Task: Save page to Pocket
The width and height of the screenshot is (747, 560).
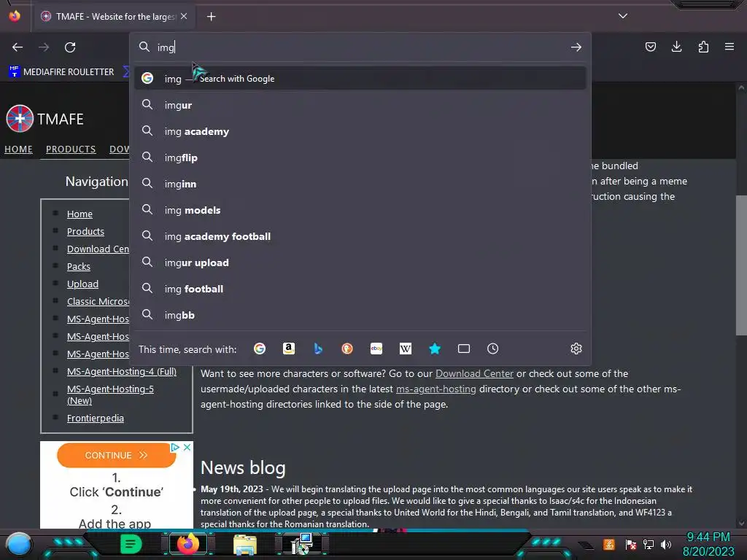Action: (x=650, y=47)
